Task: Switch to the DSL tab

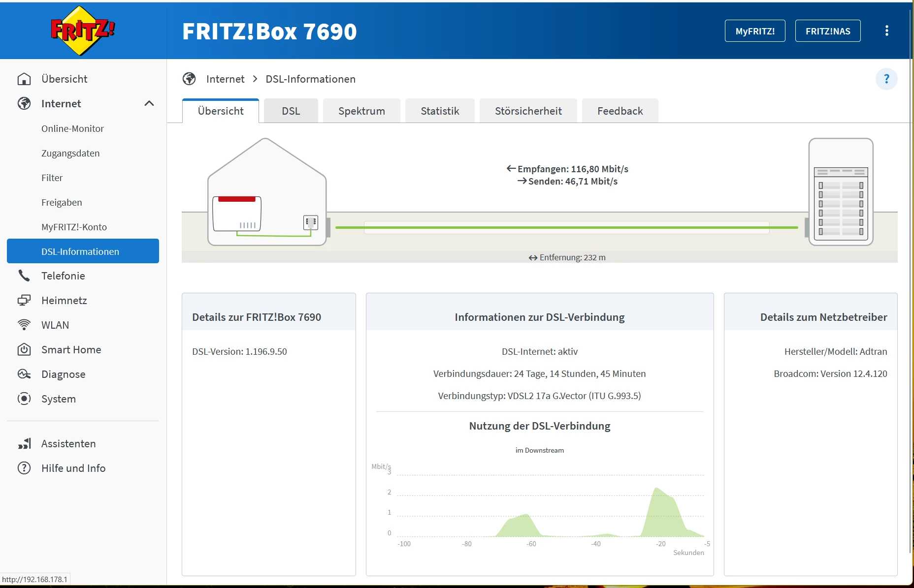Action: (291, 111)
